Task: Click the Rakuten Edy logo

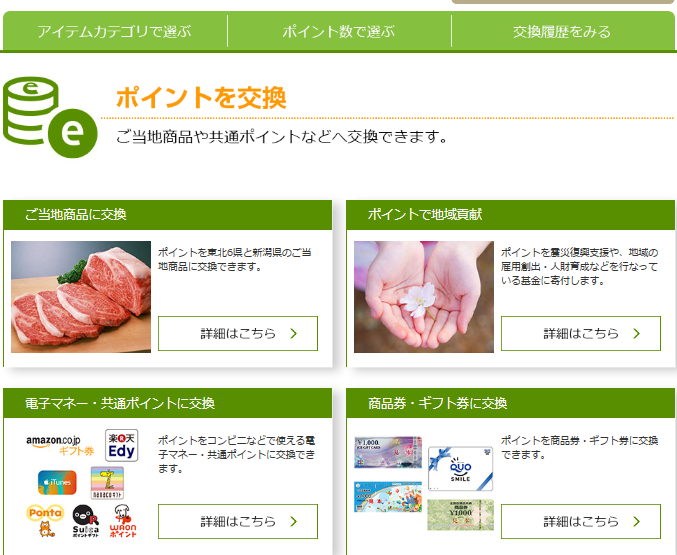Action: (x=122, y=446)
